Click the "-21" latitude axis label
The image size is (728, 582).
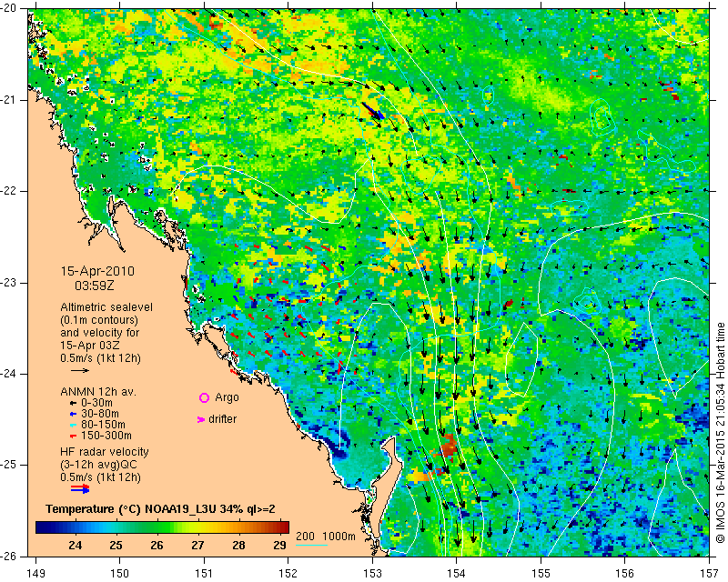pyautogui.click(x=9, y=100)
